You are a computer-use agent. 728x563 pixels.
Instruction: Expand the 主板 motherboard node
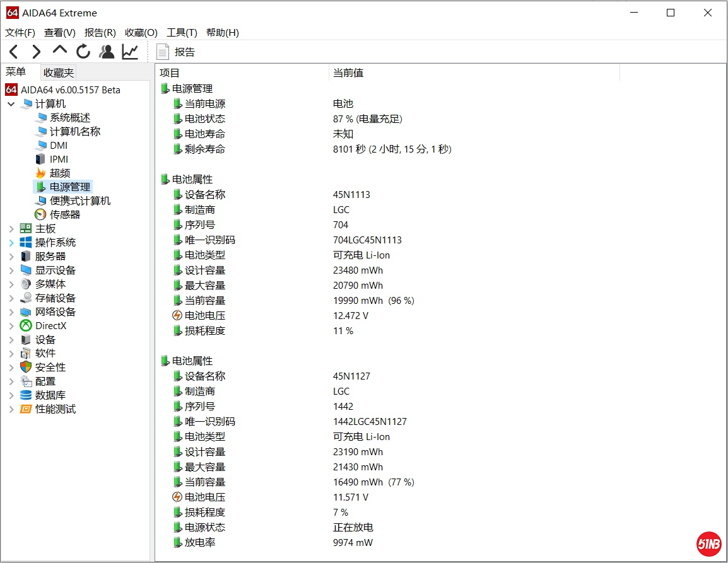11,229
